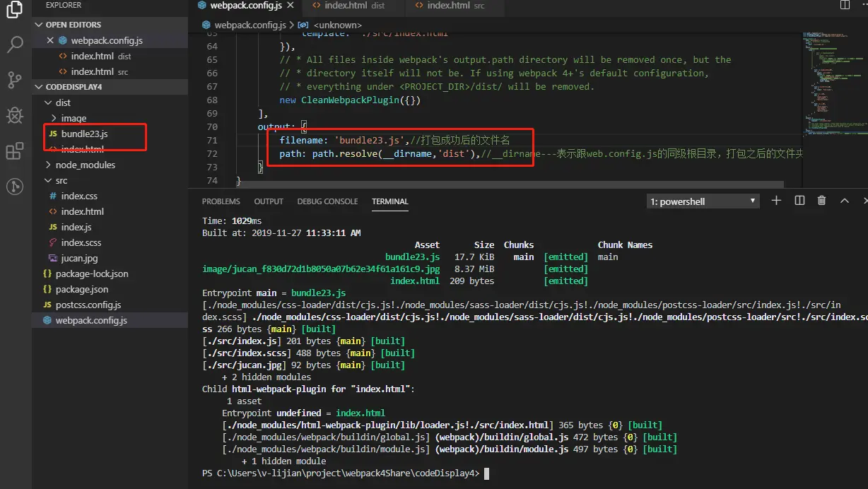The image size is (868, 489).
Task: Open the Run and Debug bug icon
Action: coord(15,115)
